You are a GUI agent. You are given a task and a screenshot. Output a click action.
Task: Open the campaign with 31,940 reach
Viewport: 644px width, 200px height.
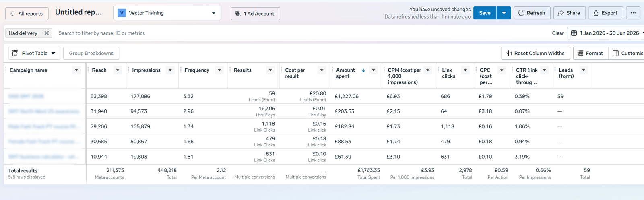click(x=44, y=111)
